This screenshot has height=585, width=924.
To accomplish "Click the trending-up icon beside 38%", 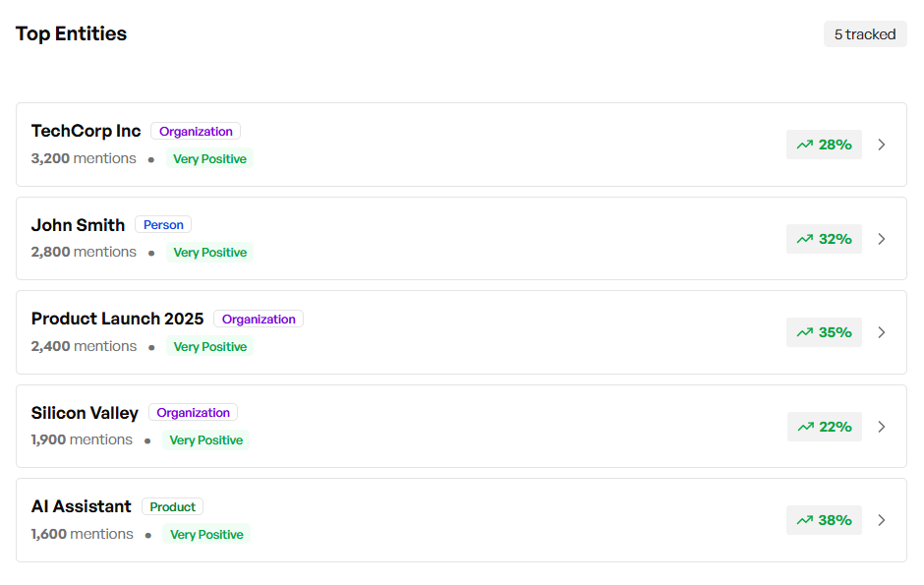I will [x=804, y=520].
